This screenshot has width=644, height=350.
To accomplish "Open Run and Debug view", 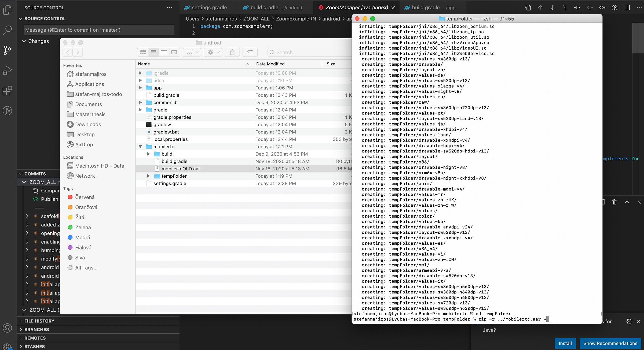I will [x=7, y=70].
